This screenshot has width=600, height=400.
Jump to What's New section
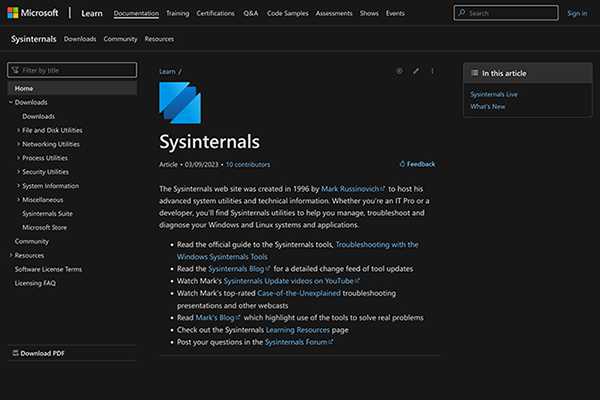point(488,106)
